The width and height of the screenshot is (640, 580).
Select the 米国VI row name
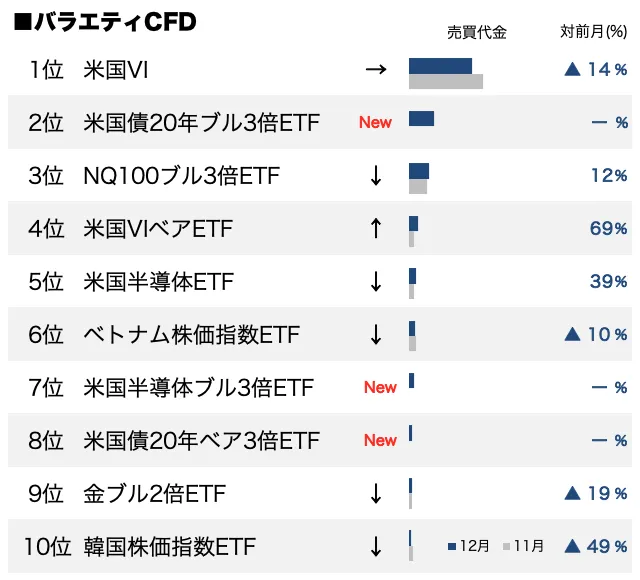coord(118,70)
